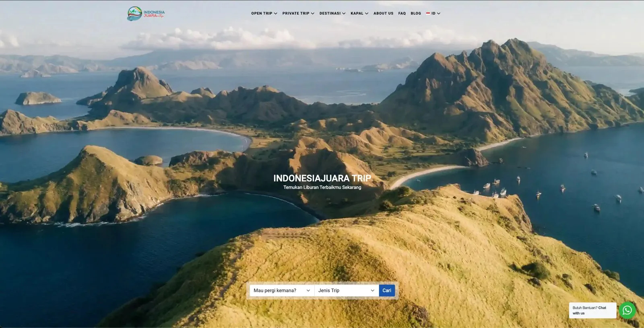The image size is (644, 328).
Task: Open the OPEN TRIP menu
Action: pos(264,13)
